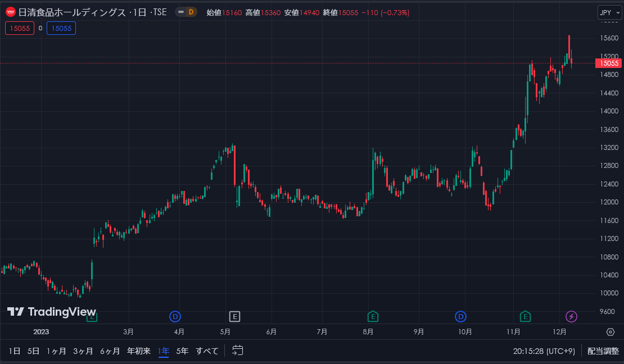Viewport: 624px width, 364px height.
Task: Click the blue 15055 buy price box
Action: [x=61, y=28]
